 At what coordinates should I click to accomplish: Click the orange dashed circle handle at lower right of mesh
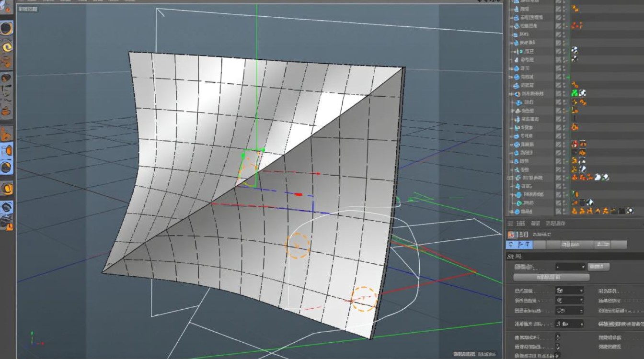coord(364,299)
